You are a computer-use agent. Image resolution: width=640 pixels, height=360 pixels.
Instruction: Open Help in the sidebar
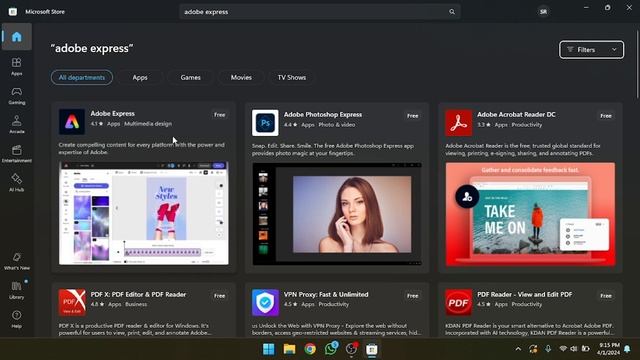[16, 319]
